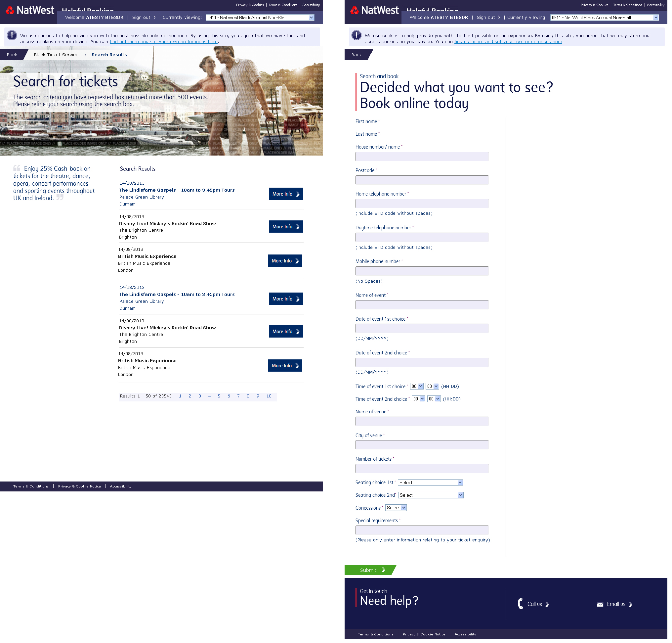Click the Email us envelope icon
Screen dimensions: 672x643
pyautogui.click(x=600, y=604)
